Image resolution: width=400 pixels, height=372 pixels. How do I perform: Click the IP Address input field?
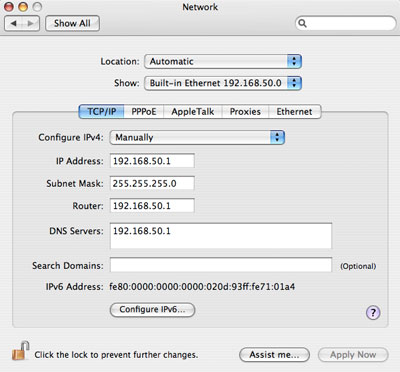[152, 161]
